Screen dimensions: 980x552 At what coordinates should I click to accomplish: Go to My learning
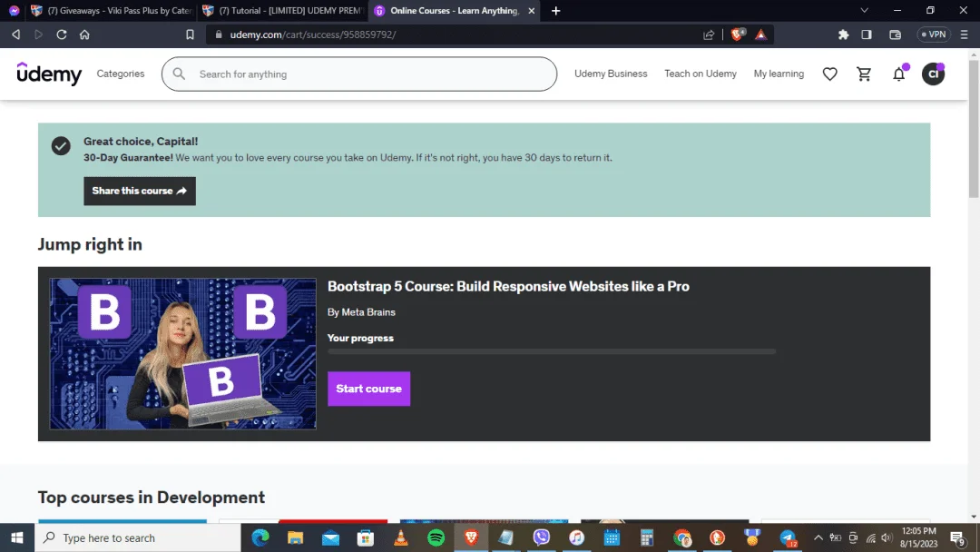(x=779, y=74)
